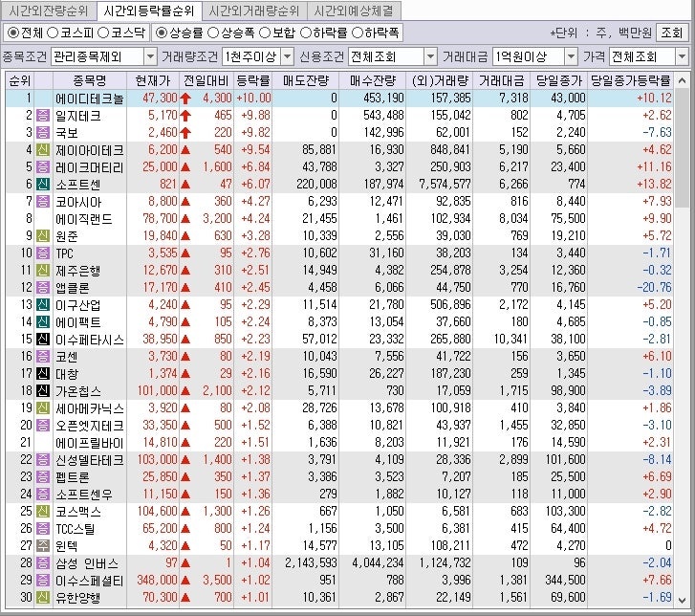Viewport: 695px width, 616px height.
Task: Click black 신 badge next to 대창
Action: 43,373
